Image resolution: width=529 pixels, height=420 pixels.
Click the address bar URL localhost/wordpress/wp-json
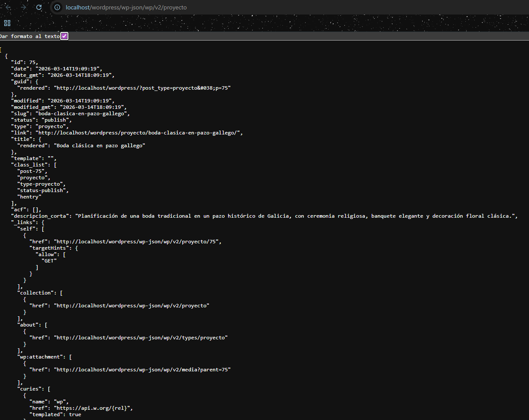[x=126, y=7]
